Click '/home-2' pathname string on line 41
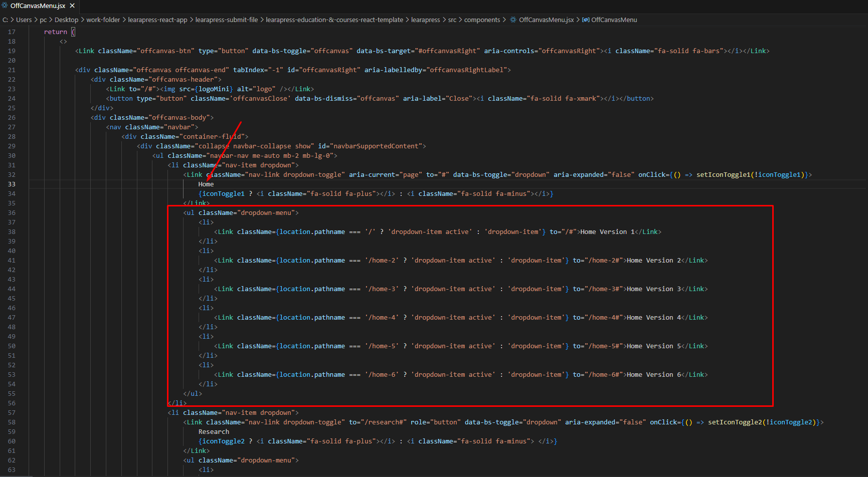The image size is (868, 477). [382, 261]
